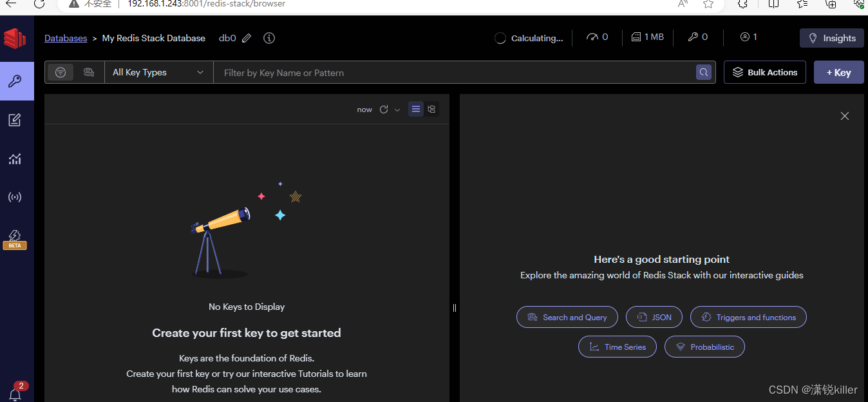Viewport: 868px width, 402px height.
Task: Click the pencil edit icon next to db0
Action: (x=247, y=38)
